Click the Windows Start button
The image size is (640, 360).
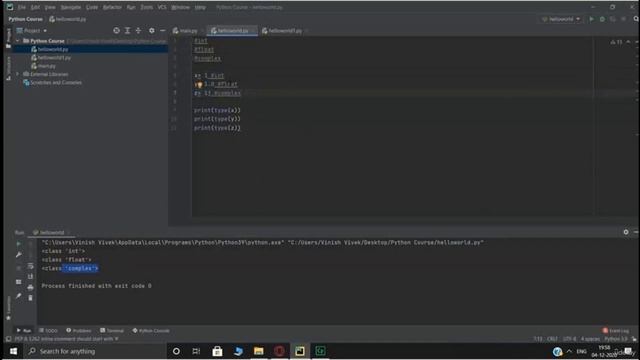point(13,351)
